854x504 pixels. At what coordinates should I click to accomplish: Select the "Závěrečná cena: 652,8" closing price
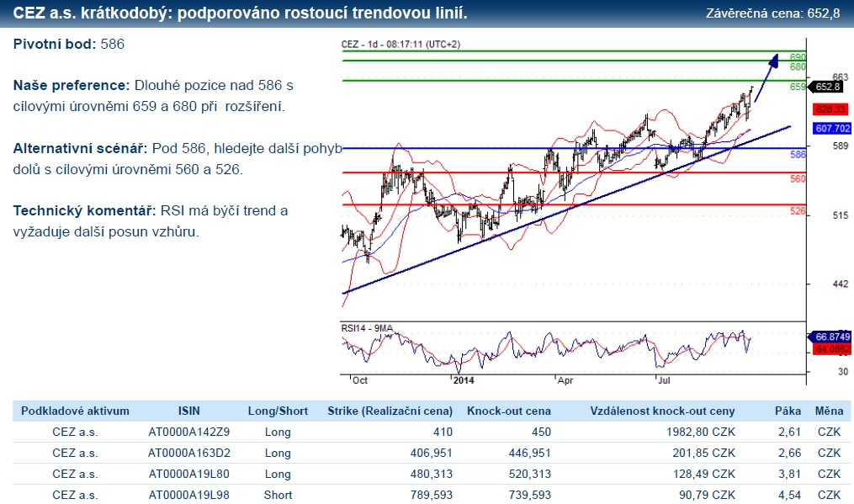773,13
